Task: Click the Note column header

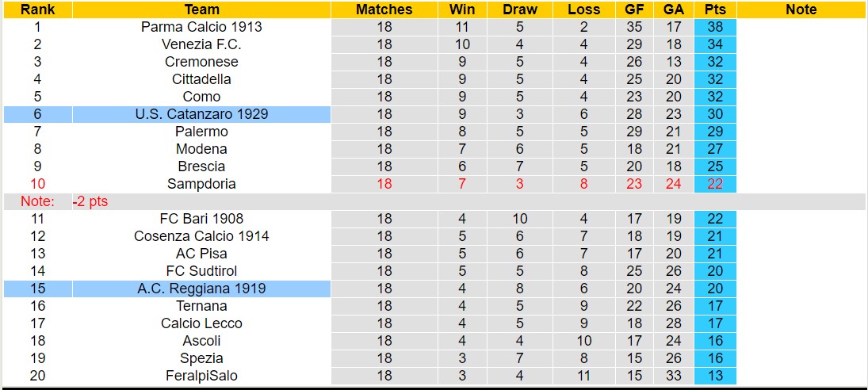Action: pos(801,10)
